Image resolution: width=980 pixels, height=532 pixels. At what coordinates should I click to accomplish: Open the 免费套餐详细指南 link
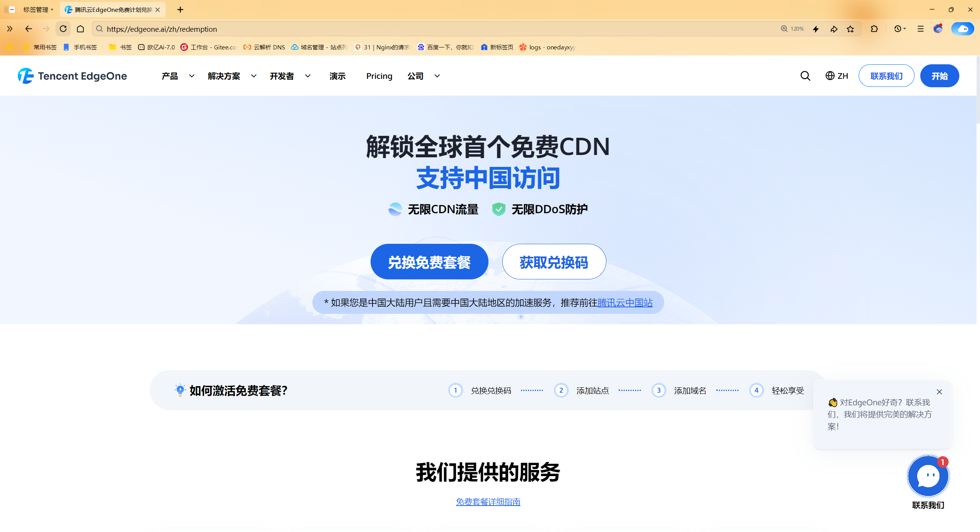488,501
